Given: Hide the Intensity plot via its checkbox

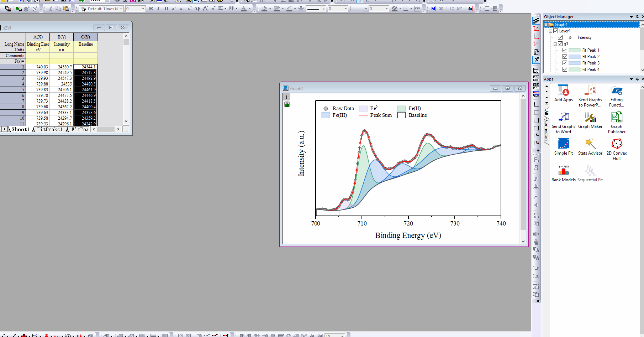Looking at the screenshot, I should pos(560,37).
